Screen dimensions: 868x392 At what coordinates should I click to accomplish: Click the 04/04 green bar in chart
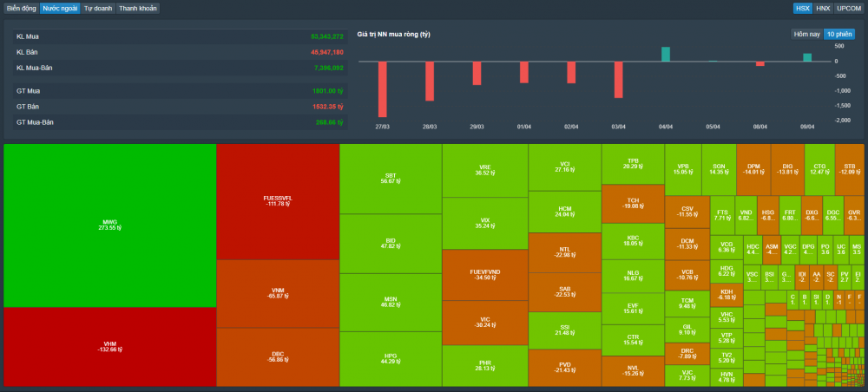click(666, 54)
